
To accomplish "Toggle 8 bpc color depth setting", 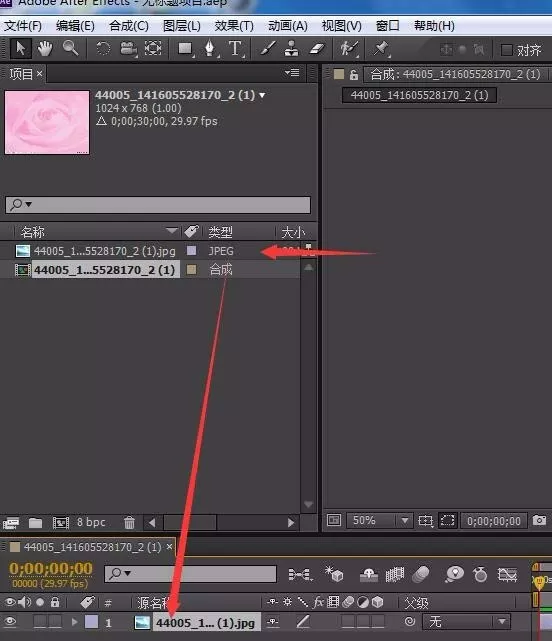I will 91,522.
